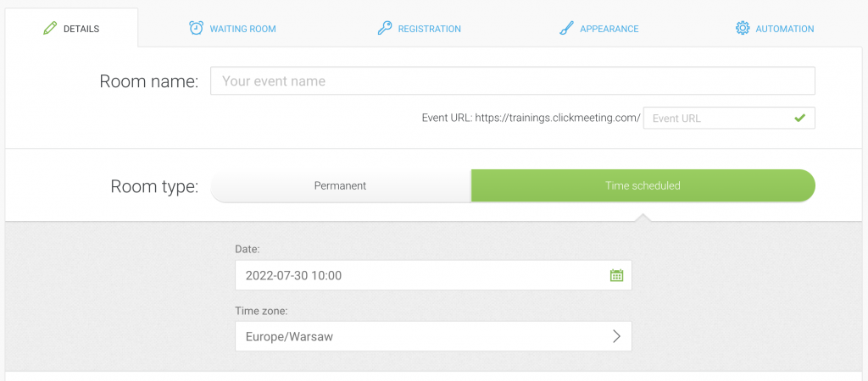This screenshot has width=868, height=381.
Task: Switch to the Registration tab
Action: 419,29
